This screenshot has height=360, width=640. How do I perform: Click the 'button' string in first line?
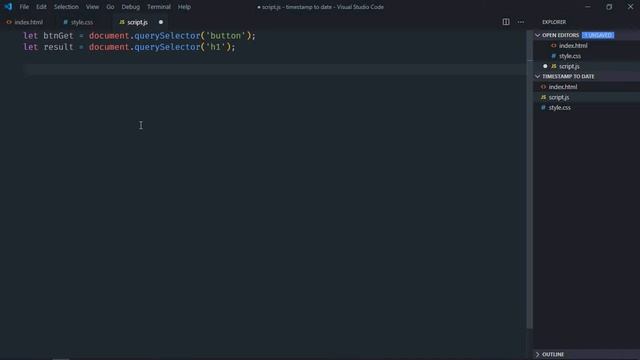point(225,36)
